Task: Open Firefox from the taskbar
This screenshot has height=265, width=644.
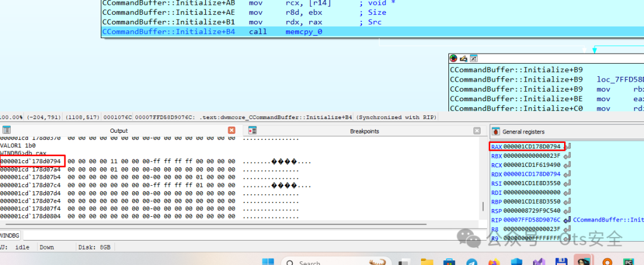Action: tap(493, 261)
